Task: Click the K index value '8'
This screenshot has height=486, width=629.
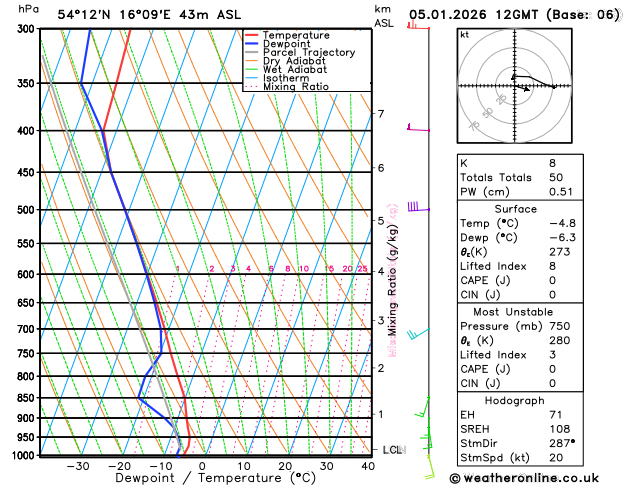Action: coord(552,164)
